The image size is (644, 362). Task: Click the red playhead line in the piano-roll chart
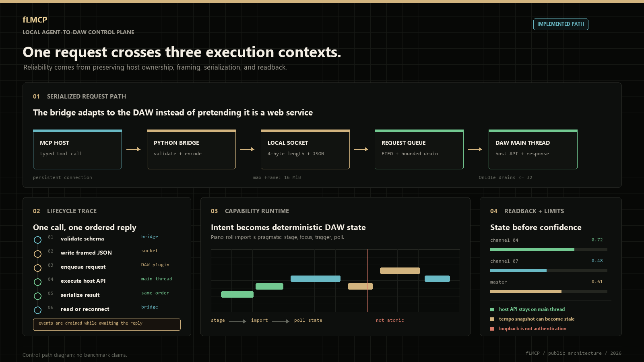368,281
